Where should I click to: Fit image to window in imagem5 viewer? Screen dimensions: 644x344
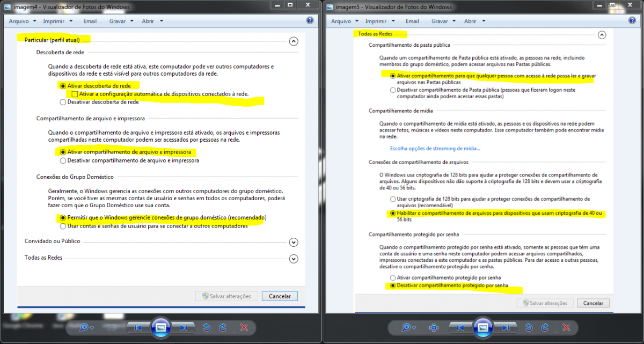pyautogui.click(x=434, y=327)
